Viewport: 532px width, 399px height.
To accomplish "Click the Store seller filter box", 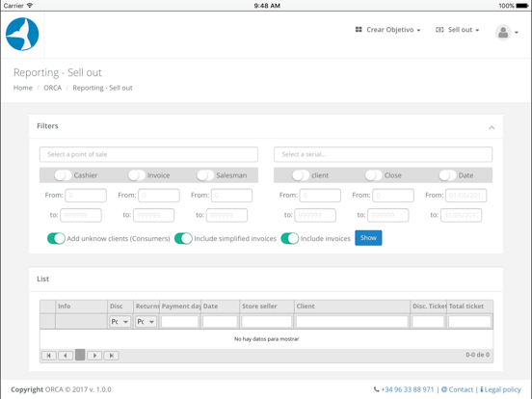I will pos(266,321).
